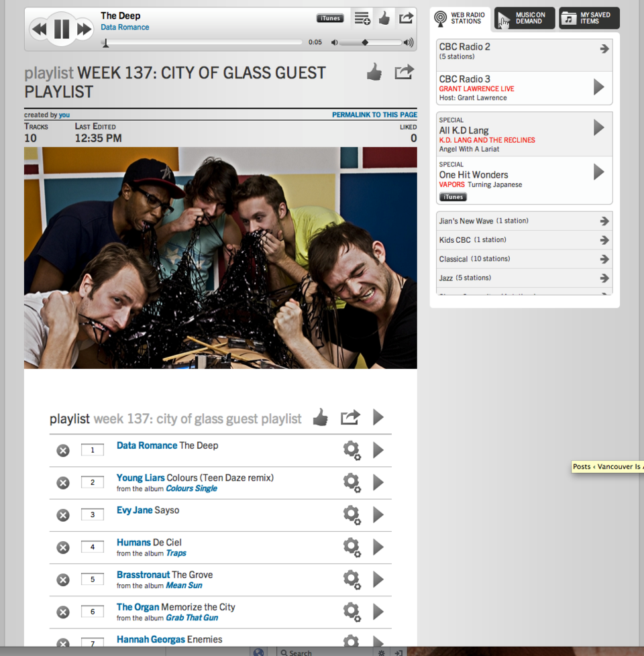The height and width of the screenshot is (656, 644).
Task: Remove Young Liars Colours from the playlist
Action: point(63,483)
